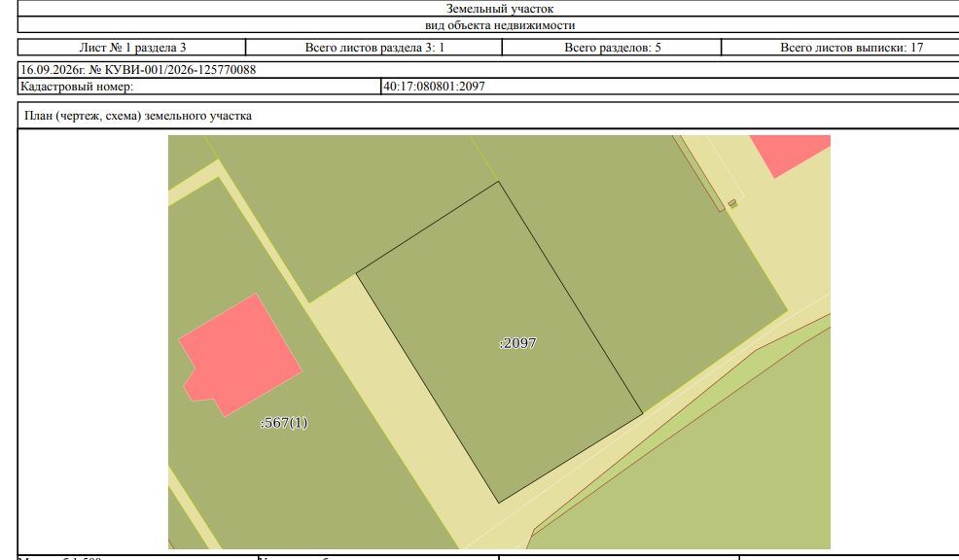This screenshot has height=560, width=959.
Task: Select the 'Кадастровый номер:' label cell
Action: pos(198,87)
